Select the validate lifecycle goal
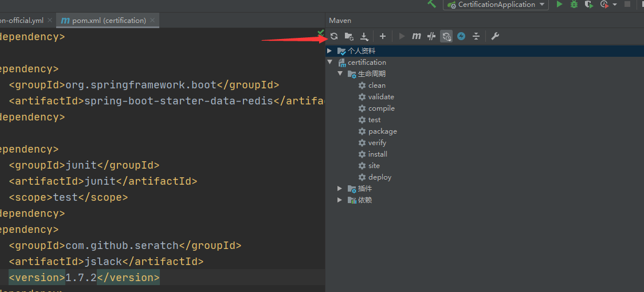The height and width of the screenshot is (292, 644). pos(381,97)
